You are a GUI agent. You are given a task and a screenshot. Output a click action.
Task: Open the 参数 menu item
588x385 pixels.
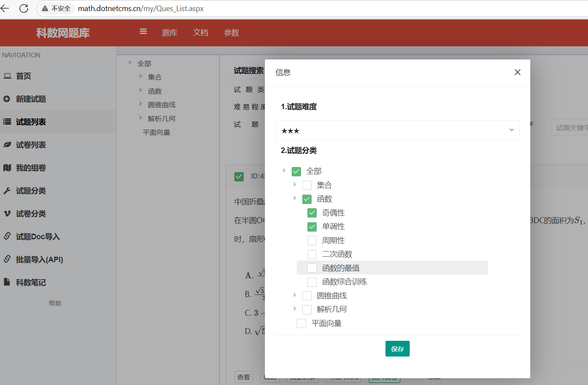(x=231, y=33)
